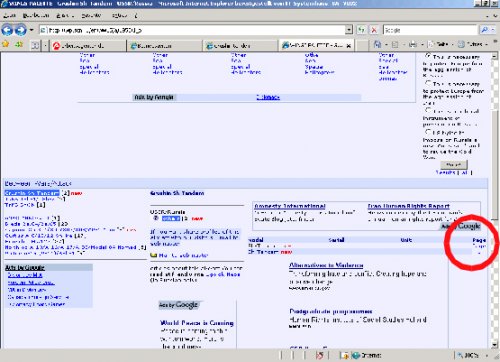The height and width of the screenshot is (362, 500).
Task: Click the Add to Favorites icon
Action: (18, 44)
